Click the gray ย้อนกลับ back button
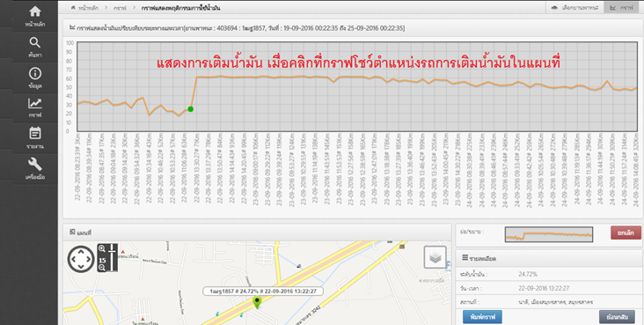This screenshot has width=644, height=325. point(617,317)
